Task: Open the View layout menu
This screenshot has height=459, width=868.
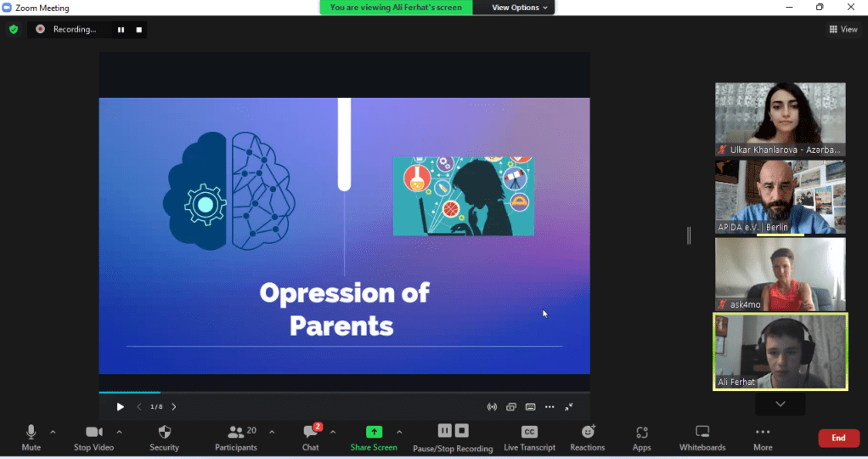Action: [x=843, y=30]
